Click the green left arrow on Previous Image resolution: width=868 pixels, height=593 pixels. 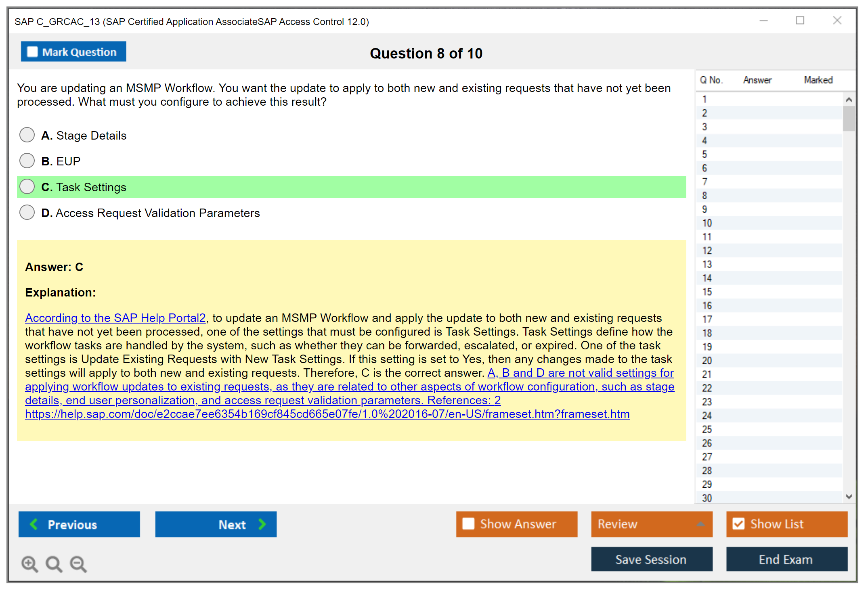pyautogui.click(x=34, y=524)
